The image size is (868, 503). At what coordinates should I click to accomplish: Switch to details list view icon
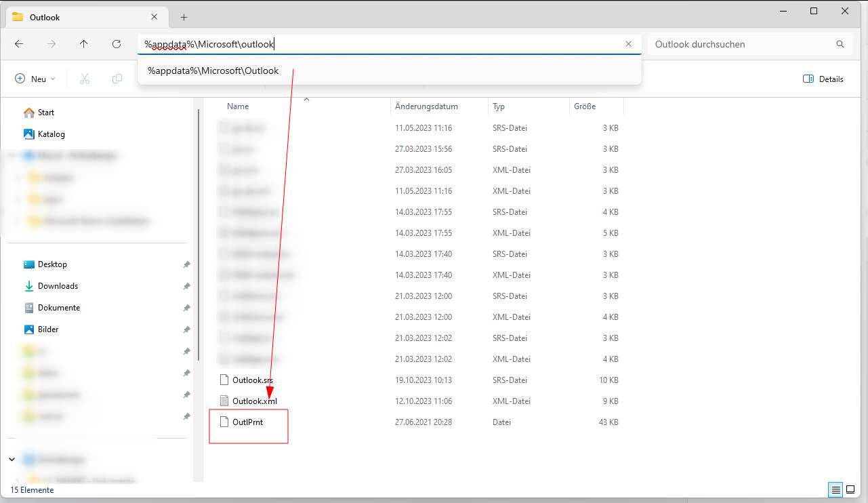(835, 489)
